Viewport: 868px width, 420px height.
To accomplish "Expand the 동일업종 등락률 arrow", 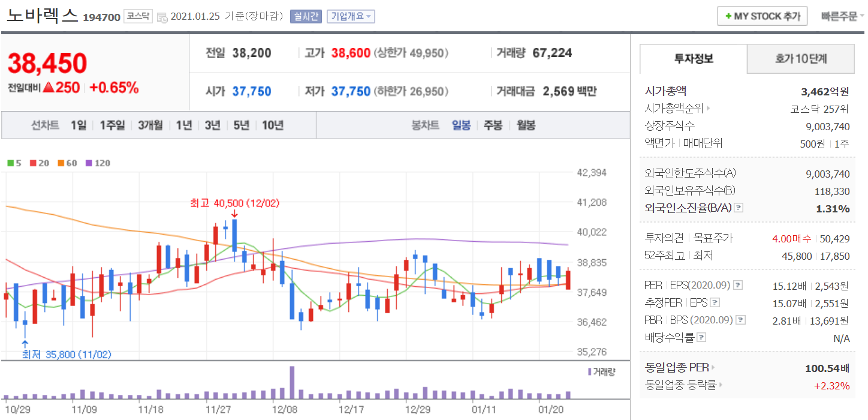I will pos(721,385).
